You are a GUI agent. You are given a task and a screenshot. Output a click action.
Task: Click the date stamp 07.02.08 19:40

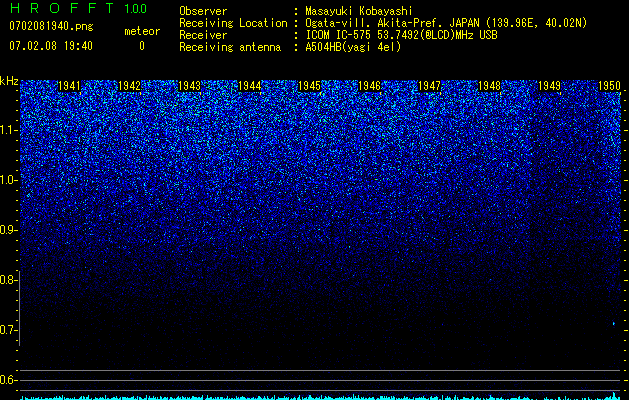pos(51,46)
